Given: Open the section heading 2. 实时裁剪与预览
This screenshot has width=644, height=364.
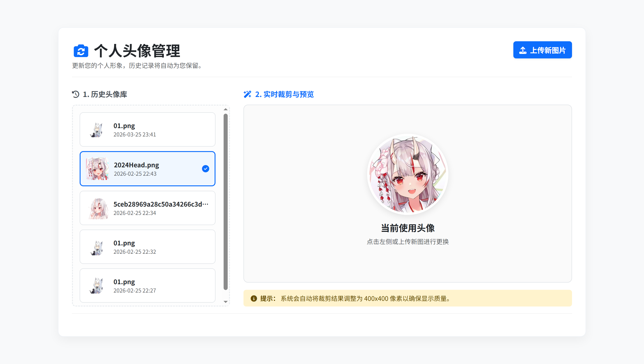Looking at the screenshot, I should (x=284, y=94).
